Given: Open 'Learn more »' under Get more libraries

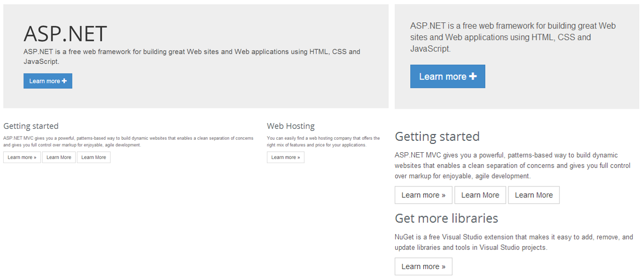Looking at the screenshot, I should (423, 266).
